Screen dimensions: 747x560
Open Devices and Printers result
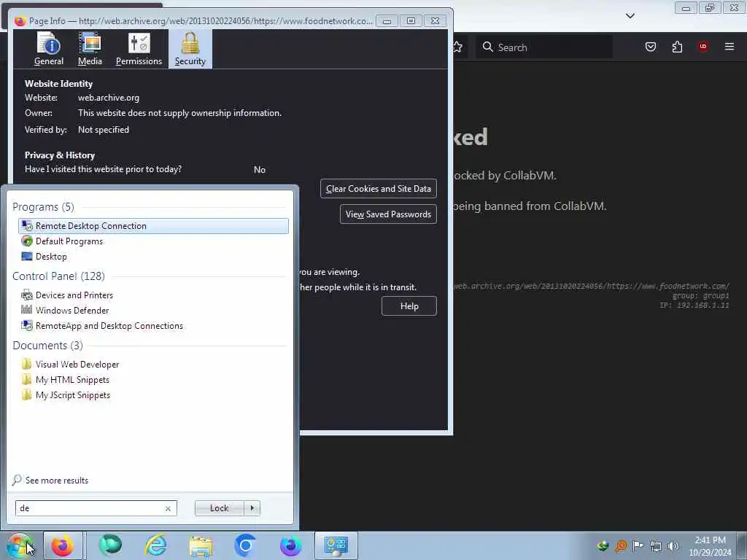point(153,295)
